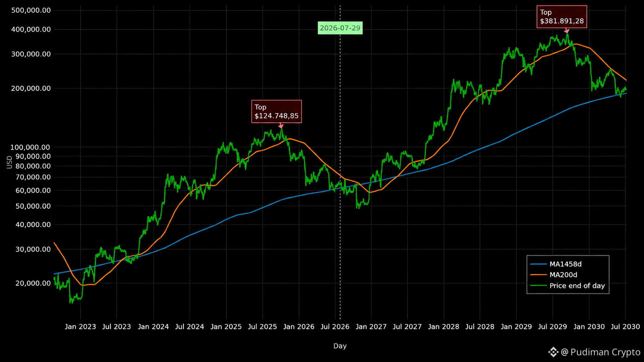Click the Top $124.748,85 annotation box

pyautogui.click(x=277, y=112)
